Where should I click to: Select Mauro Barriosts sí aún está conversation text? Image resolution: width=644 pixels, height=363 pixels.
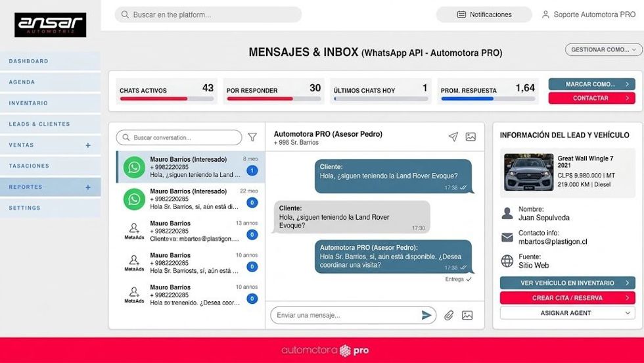click(x=194, y=271)
